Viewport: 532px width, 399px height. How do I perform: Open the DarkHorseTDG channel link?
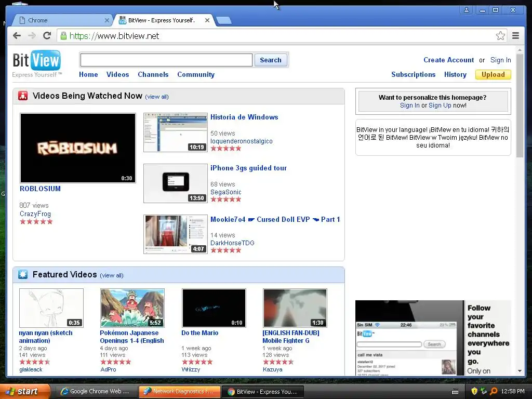(232, 243)
